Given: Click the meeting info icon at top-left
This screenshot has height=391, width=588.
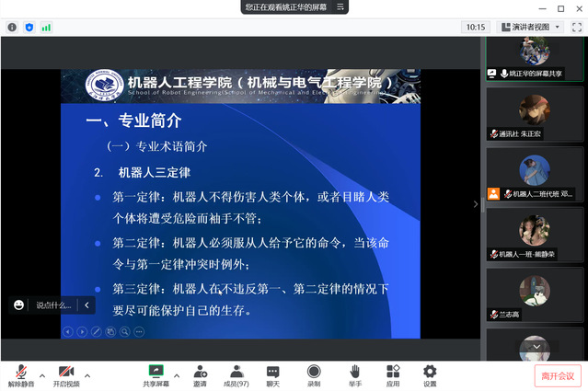Looking at the screenshot, I should tap(12, 28).
